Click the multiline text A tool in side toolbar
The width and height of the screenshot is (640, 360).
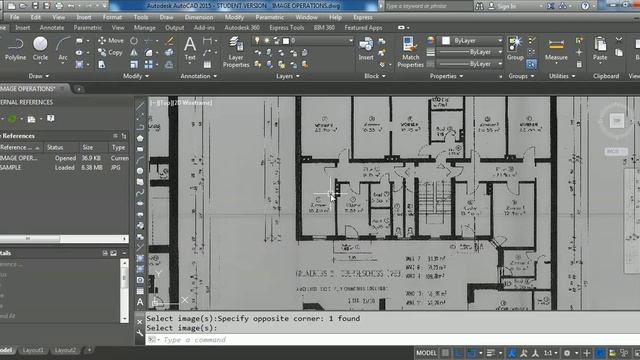140,302
